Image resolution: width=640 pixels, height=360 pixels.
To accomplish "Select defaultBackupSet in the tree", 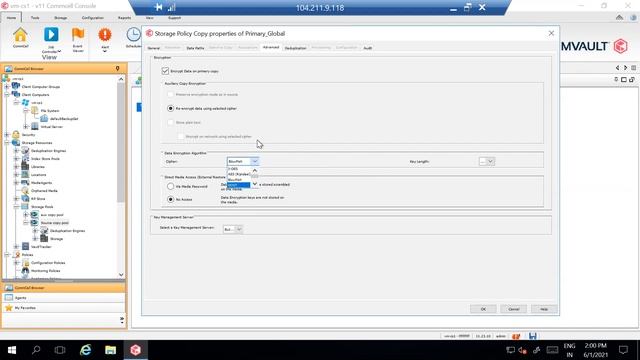I will click(64, 118).
